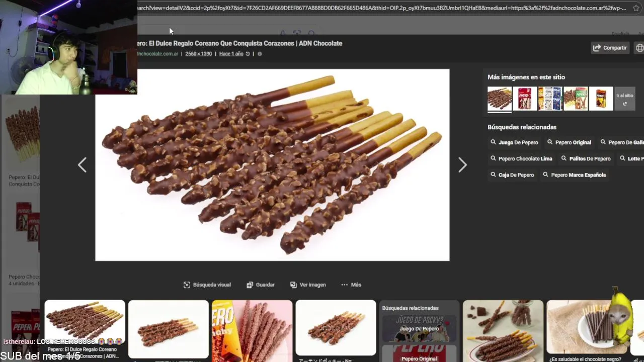The height and width of the screenshot is (362, 644).
Task: Search related Juego De Pepero chip
Action: click(514, 142)
